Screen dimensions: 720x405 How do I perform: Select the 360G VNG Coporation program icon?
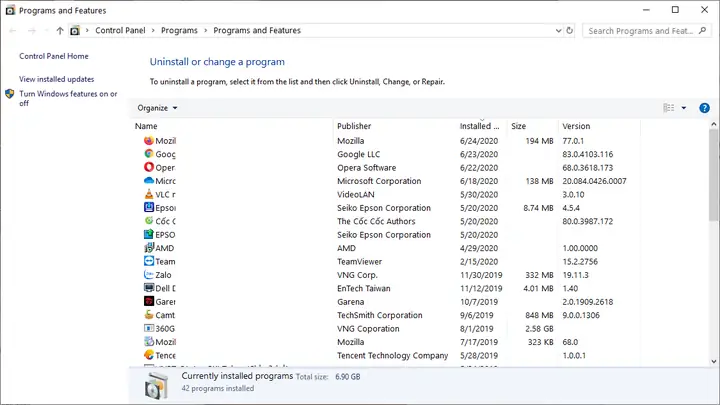[x=149, y=328]
